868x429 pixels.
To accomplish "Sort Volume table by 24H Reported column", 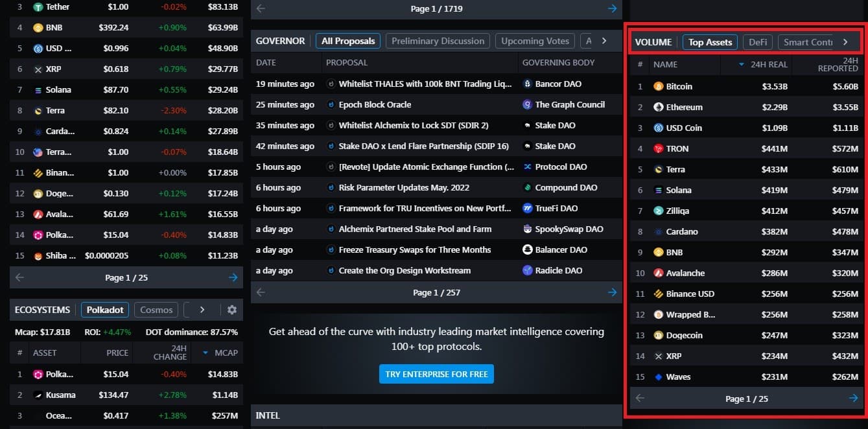I will tap(838, 64).
